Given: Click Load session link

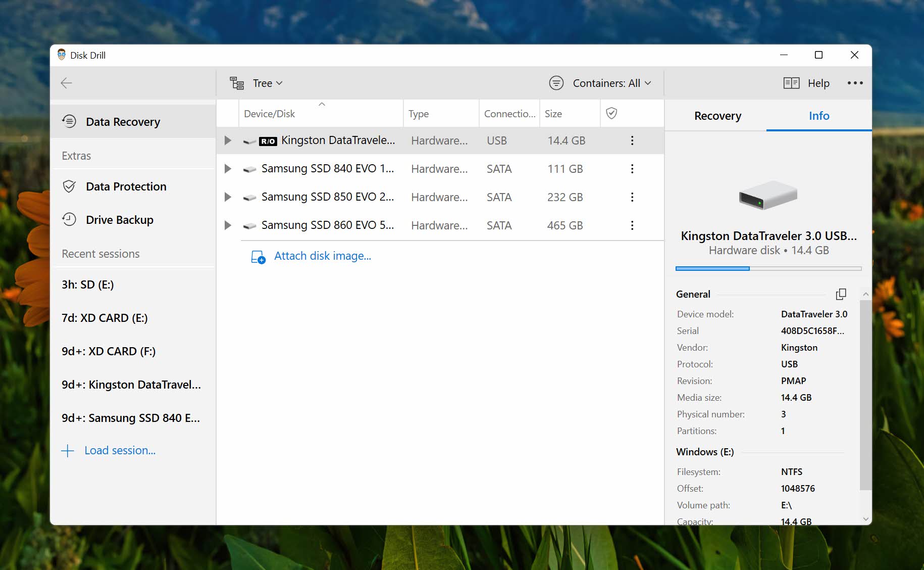Looking at the screenshot, I should 120,450.
